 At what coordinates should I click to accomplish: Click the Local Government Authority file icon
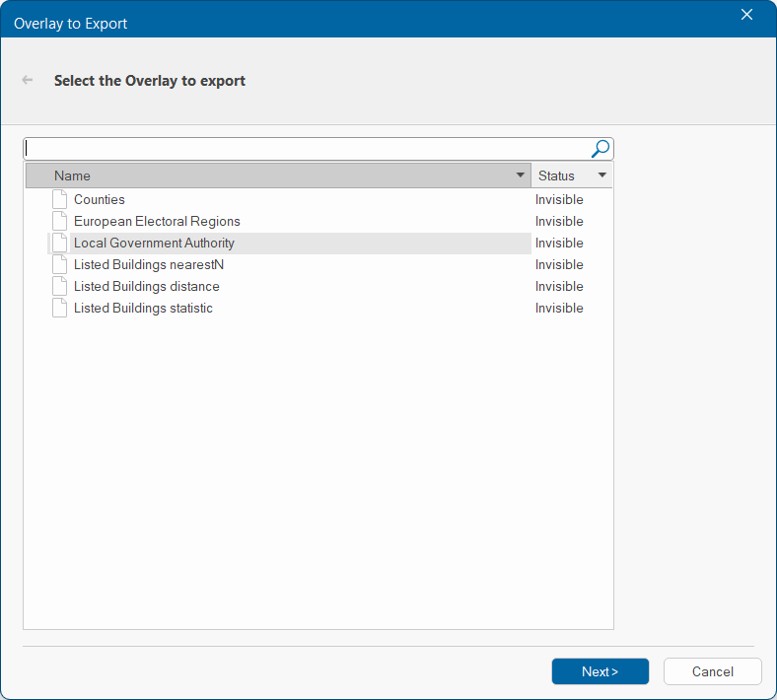[60, 243]
